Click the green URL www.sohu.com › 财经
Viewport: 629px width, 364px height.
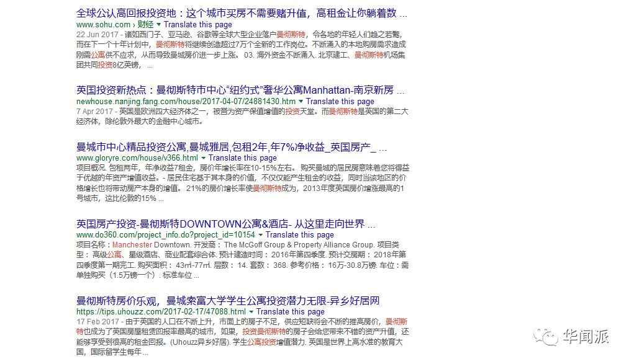click(115, 24)
